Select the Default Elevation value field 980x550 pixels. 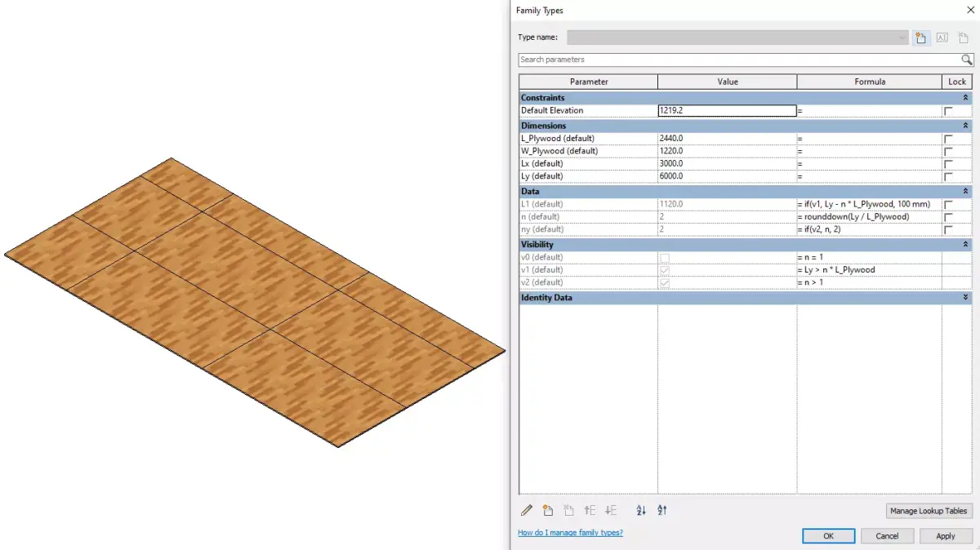click(x=727, y=110)
